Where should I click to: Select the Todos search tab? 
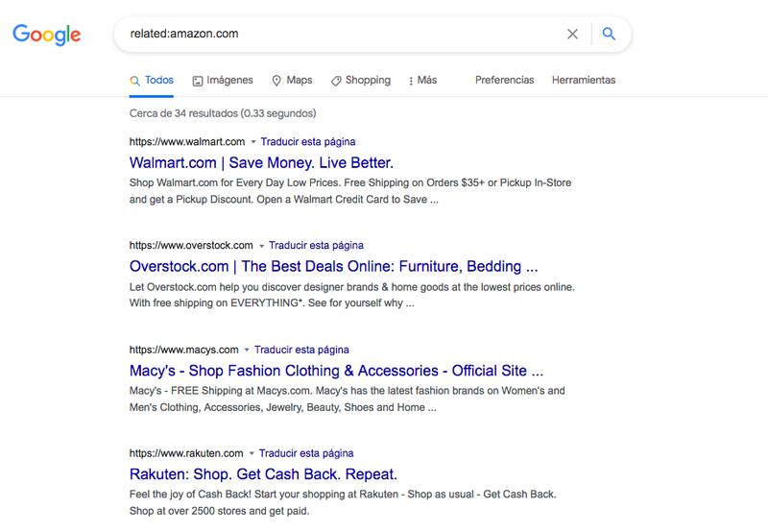point(152,81)
